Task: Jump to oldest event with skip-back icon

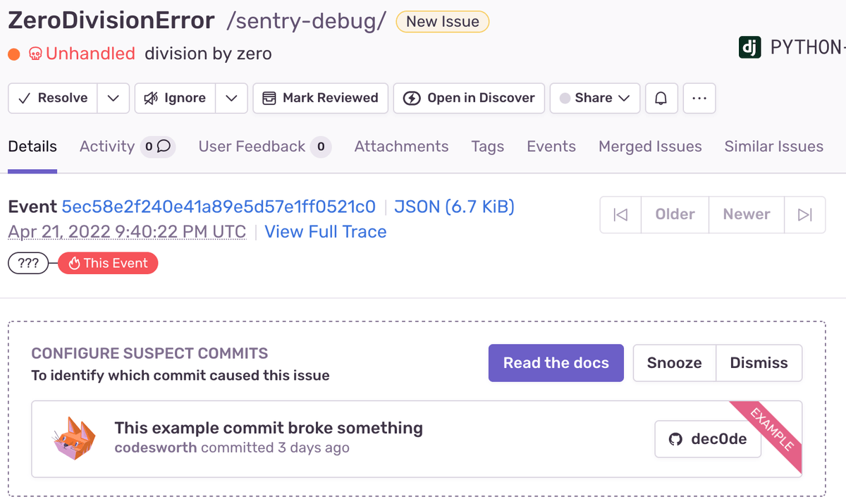Action: pyautogui.click(x=620, y=214)
